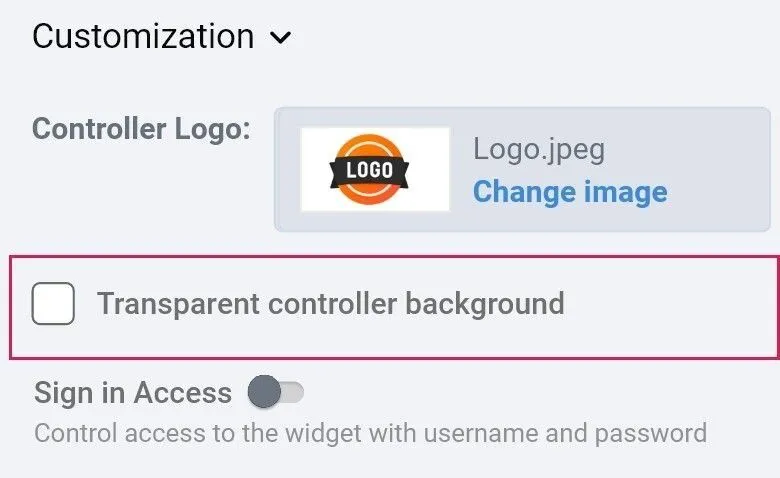
Task: Tick the Transparent controller background checkbox
Action: tap(53, 303)
